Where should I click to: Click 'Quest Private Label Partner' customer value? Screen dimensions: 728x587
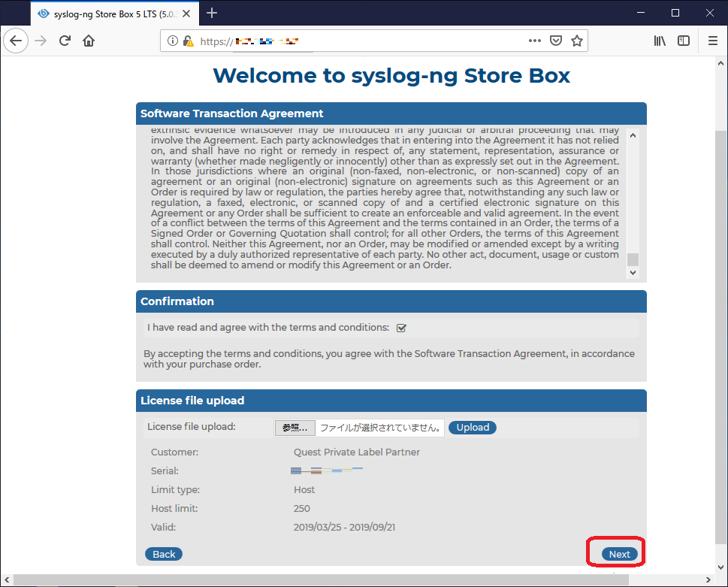[357, 452]
